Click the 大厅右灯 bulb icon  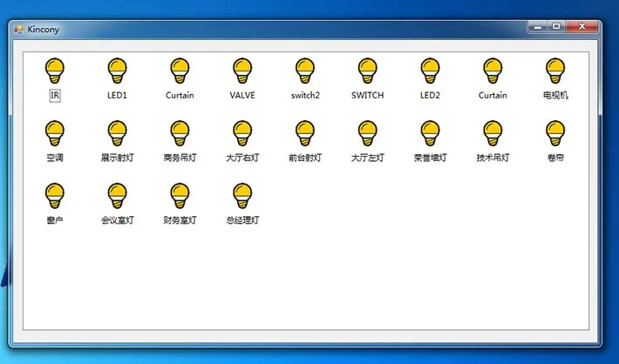pos(242,133)
